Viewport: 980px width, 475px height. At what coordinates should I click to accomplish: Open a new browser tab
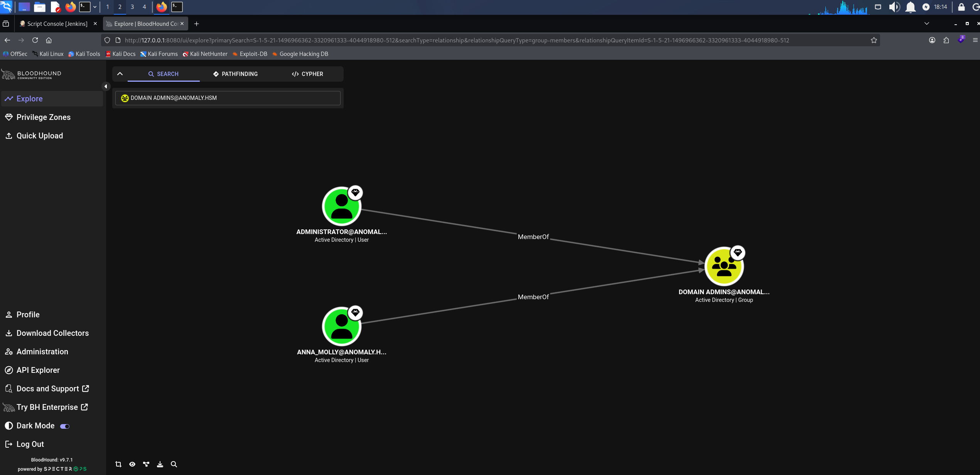(x=196, y=24)
